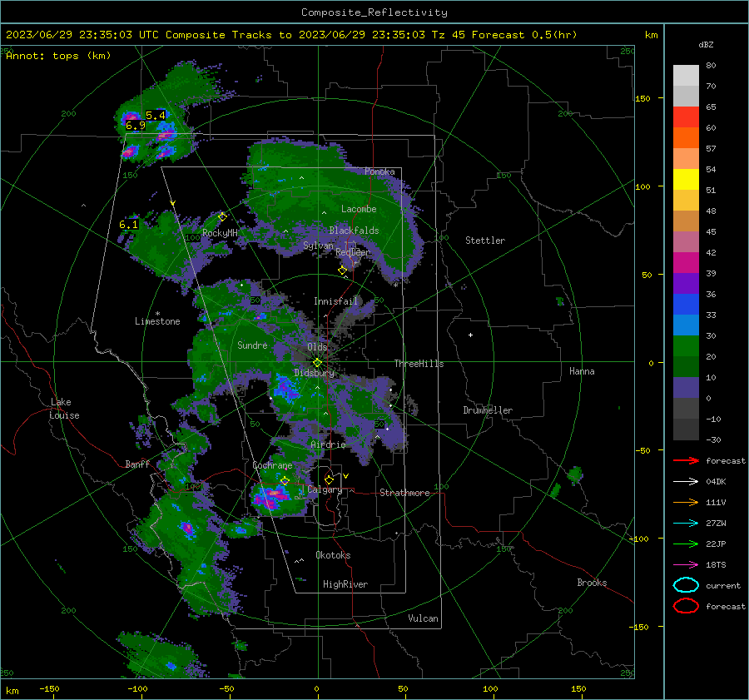Click the Composite_Reflectivity title
749x700 pixels.
point(374,12)
